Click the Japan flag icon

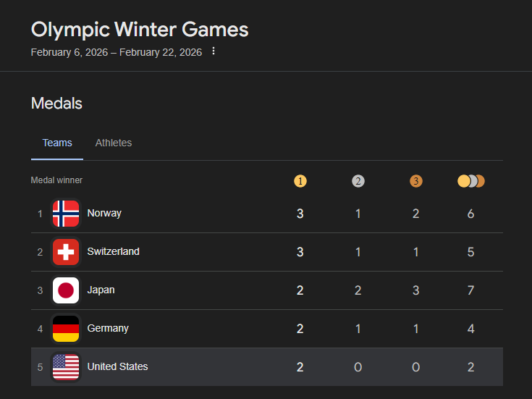66,290
